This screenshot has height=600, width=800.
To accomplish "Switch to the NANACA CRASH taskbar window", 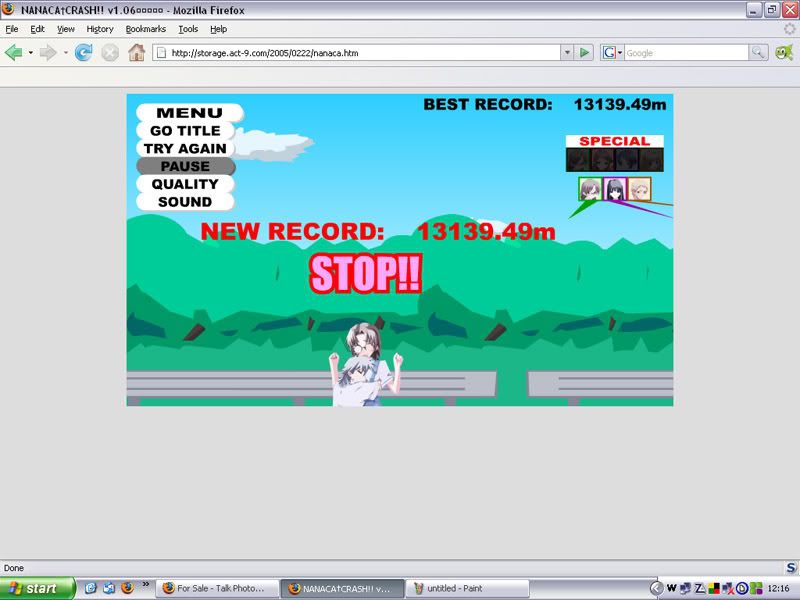I will 342,588.
